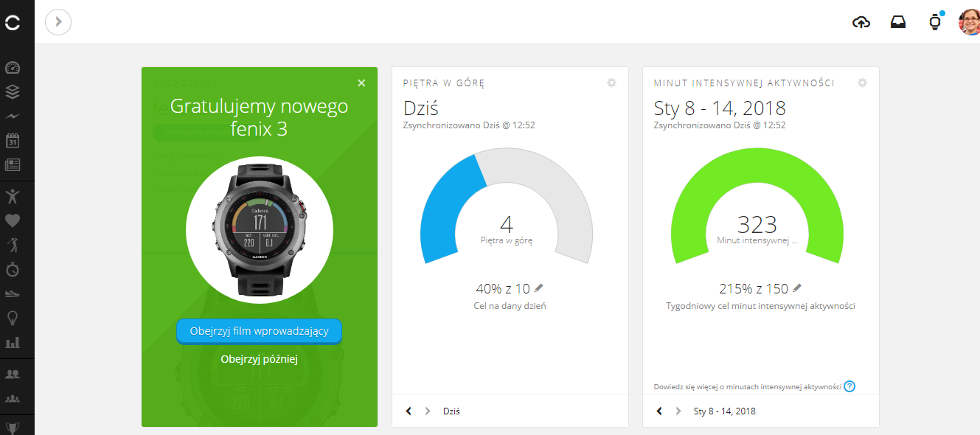Click the Garmin Connect logo icon

point(13,23)
